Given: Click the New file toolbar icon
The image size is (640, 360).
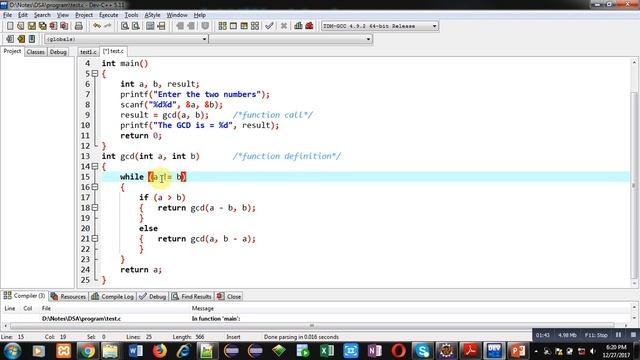Looking at the screenshot, I should (10, 26).
